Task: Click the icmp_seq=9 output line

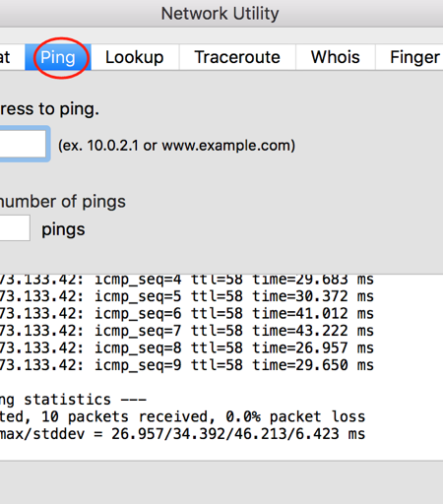Action: click(186, 365)
